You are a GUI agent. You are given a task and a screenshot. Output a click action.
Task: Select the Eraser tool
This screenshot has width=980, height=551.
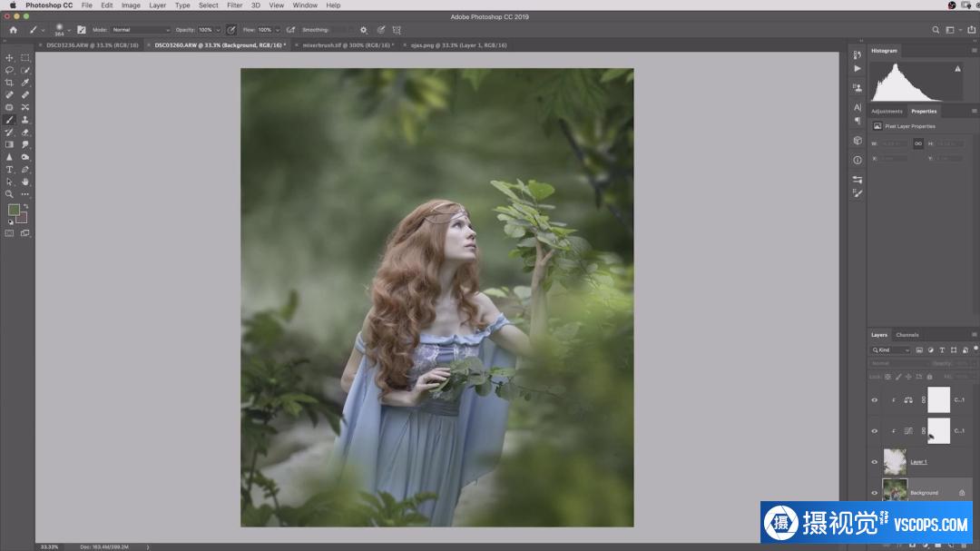[x=25, y=132]
